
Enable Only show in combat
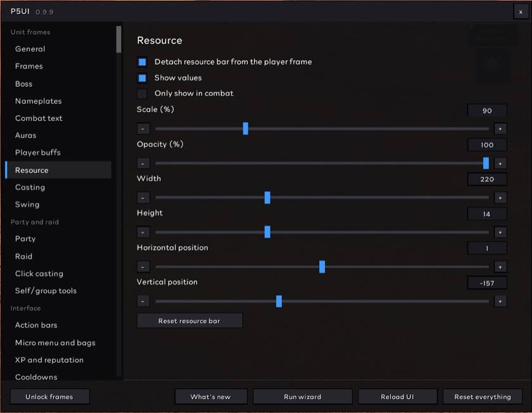pyautogui.click(x=142, y=94)
